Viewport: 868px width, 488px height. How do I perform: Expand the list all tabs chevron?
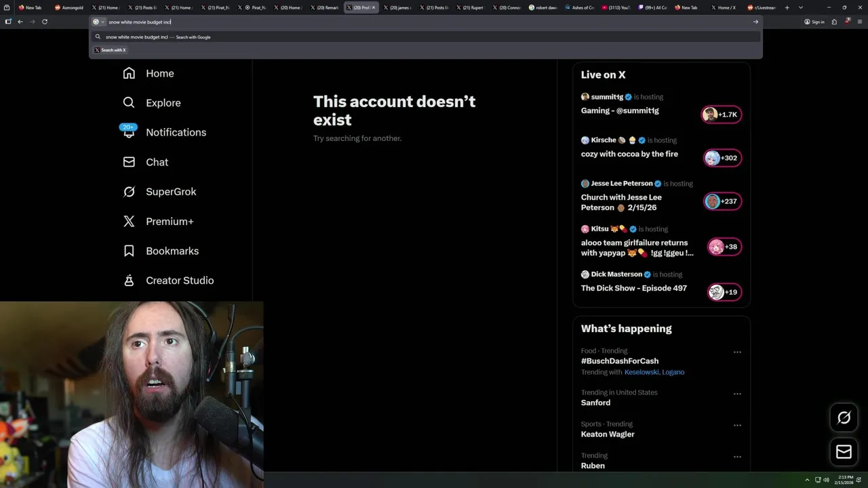tap(801, 7)
